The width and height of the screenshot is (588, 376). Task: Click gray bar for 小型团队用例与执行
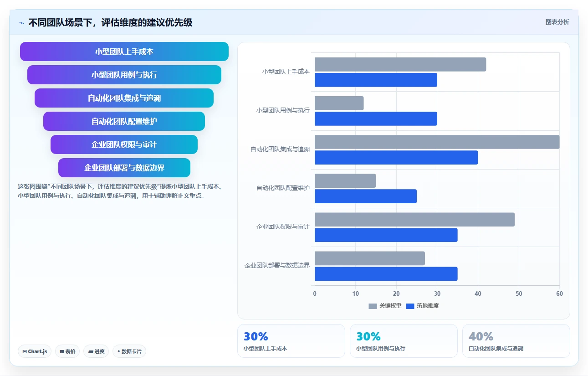point(339,103)
